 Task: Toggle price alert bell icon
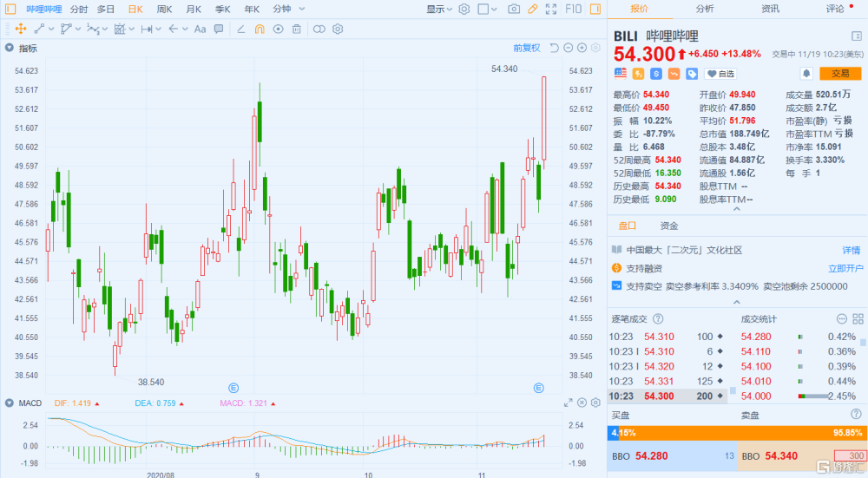806,73
